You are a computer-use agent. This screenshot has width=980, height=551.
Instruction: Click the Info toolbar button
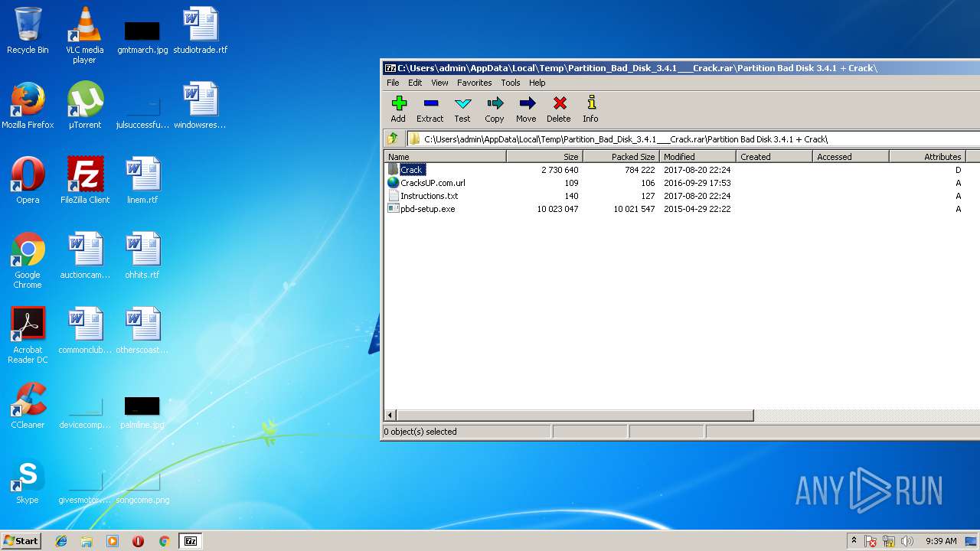pyautogui.click(x=590, y=109)
